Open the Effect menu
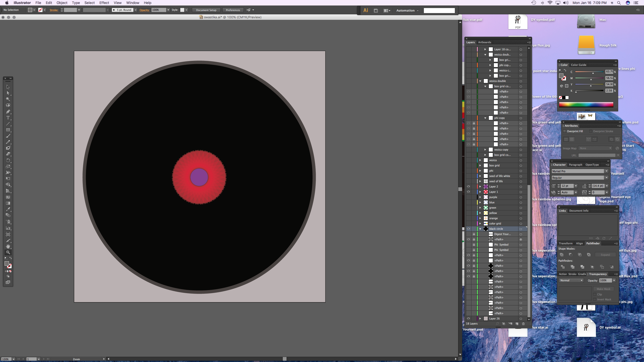Screen dimensions: 644x362 [x=104, y=3]
